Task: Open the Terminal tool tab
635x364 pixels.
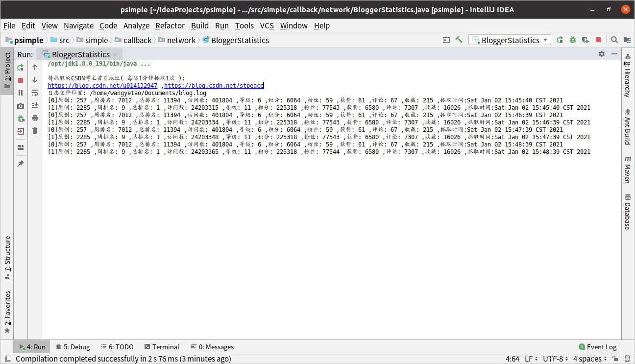Action: pos(161,347)
